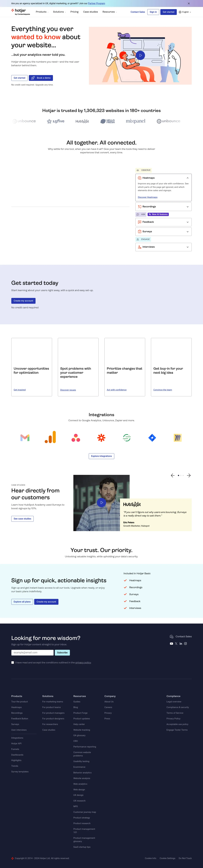Open the Discover issues link

point(68,390)
